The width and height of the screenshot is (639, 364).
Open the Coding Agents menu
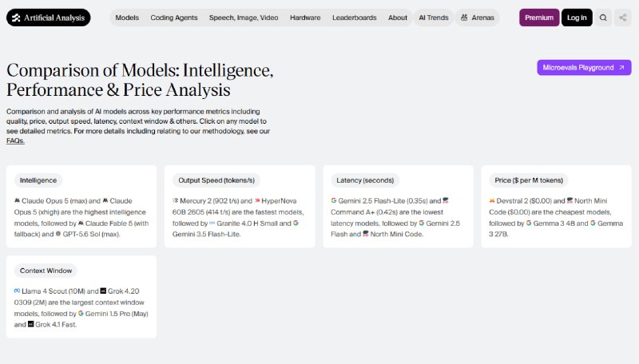click(174, 18)
